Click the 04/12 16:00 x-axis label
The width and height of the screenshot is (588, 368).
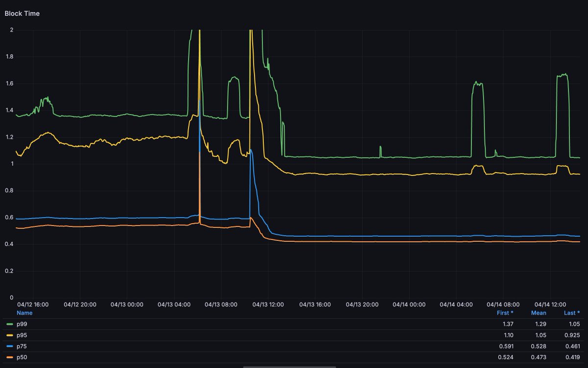tap(33, 304)
